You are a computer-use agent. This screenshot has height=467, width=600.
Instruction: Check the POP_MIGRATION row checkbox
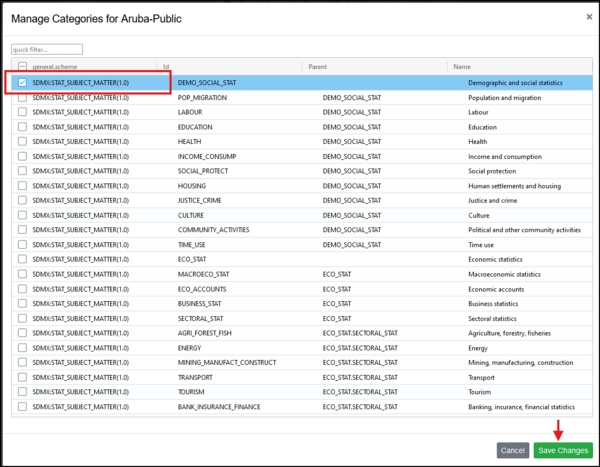point(23,98)
